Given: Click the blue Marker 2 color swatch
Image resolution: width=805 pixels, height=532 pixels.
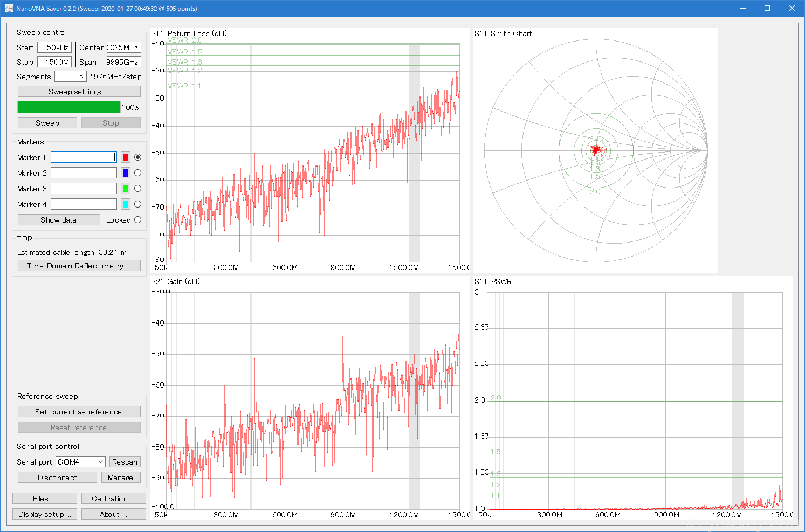Looking at the screenshot, I should [x=125, y=173].
